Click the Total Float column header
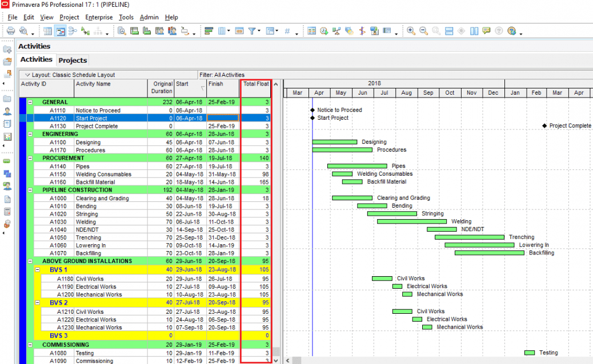The width and height of the screenshot is (593, 364). point(255,83)
